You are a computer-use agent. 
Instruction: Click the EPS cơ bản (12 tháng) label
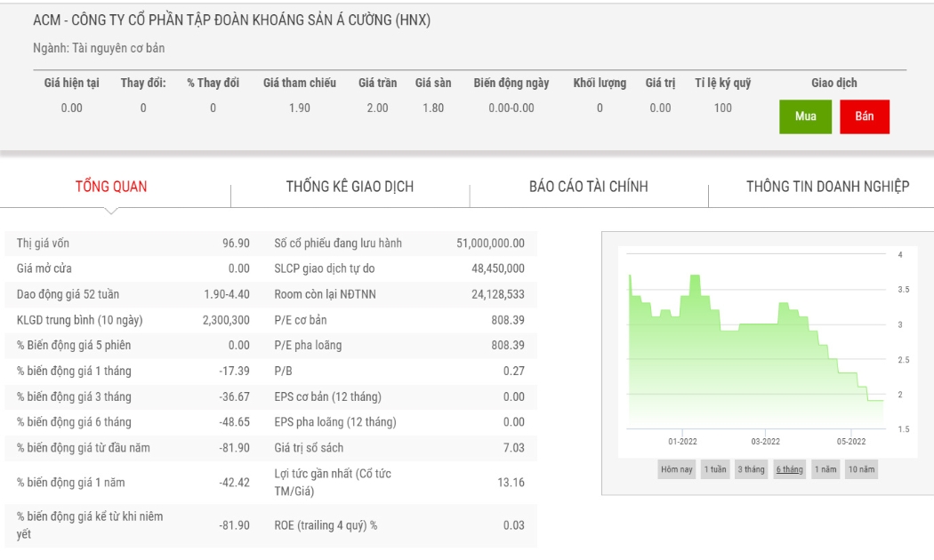(x=328, y=397)
